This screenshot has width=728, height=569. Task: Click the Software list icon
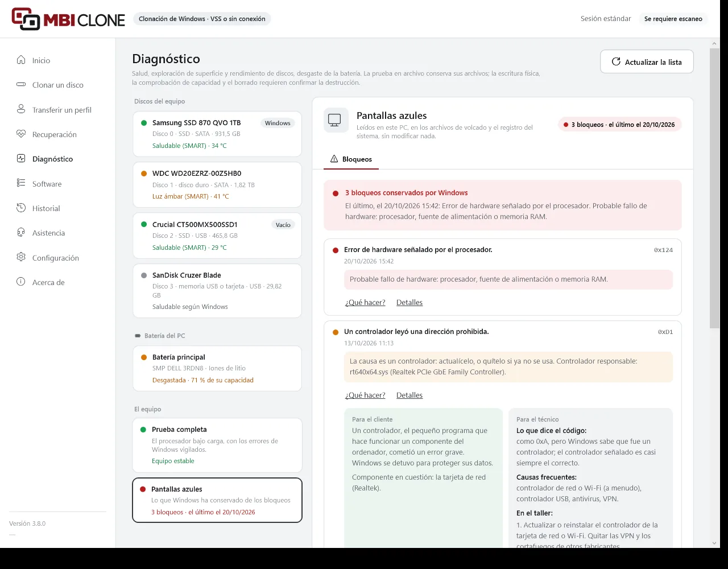(21, 183)
